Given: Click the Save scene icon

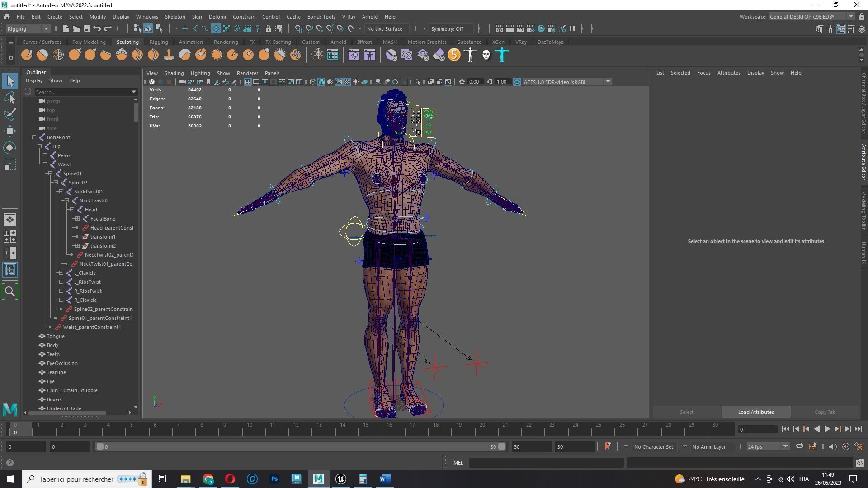Looking at the screenshot, I should pos(86,28).
